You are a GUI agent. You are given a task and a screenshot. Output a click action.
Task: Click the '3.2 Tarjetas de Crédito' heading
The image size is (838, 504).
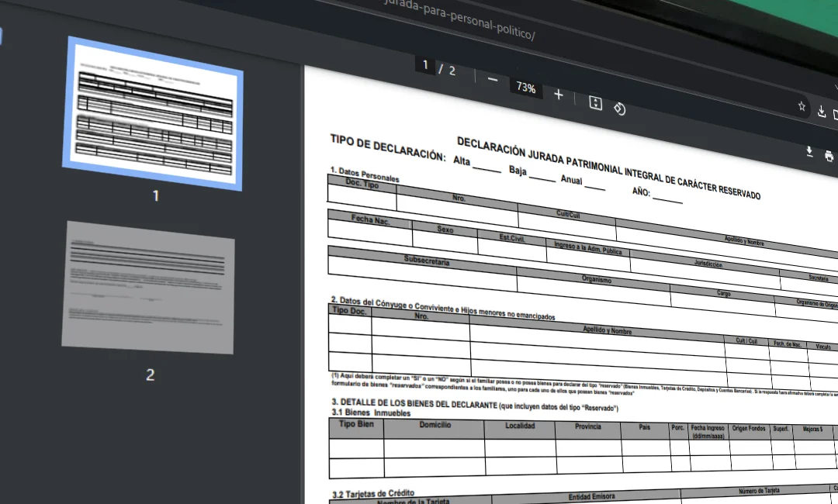[373, 494]
